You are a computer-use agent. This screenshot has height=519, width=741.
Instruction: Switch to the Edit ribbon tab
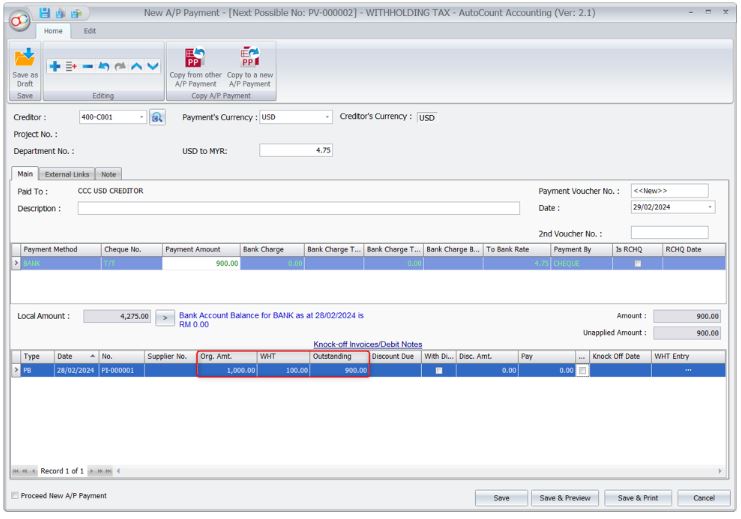90,31
